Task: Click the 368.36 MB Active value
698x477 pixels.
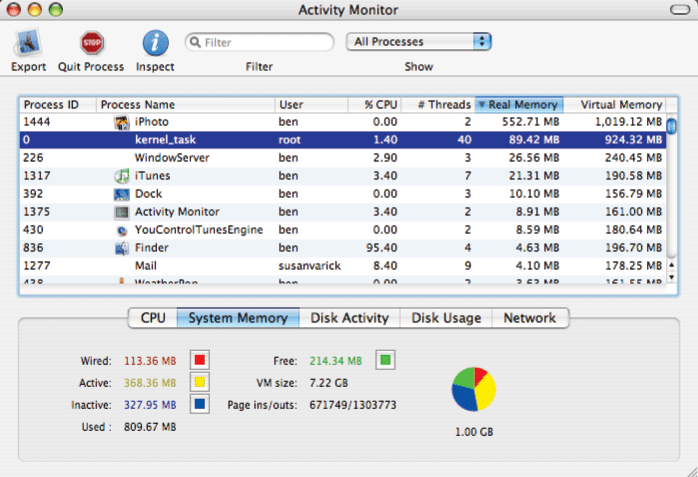Action: (x=150, y=383)
